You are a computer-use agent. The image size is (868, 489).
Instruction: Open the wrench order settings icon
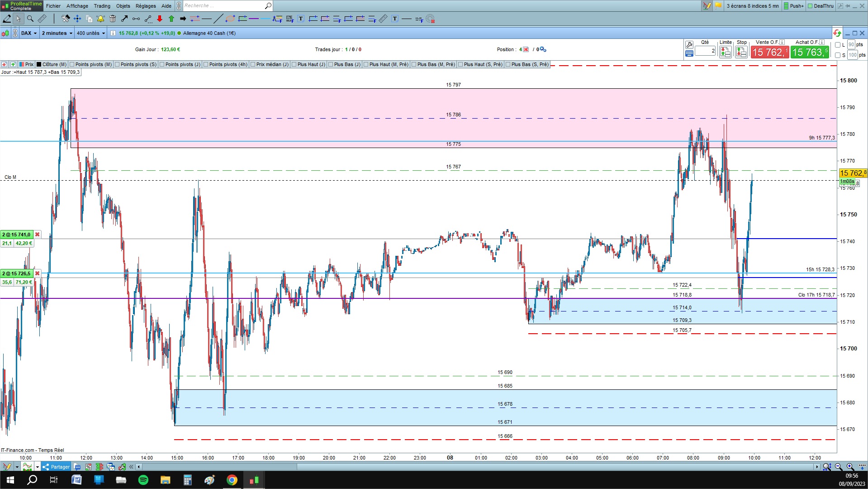click(689, 44)
